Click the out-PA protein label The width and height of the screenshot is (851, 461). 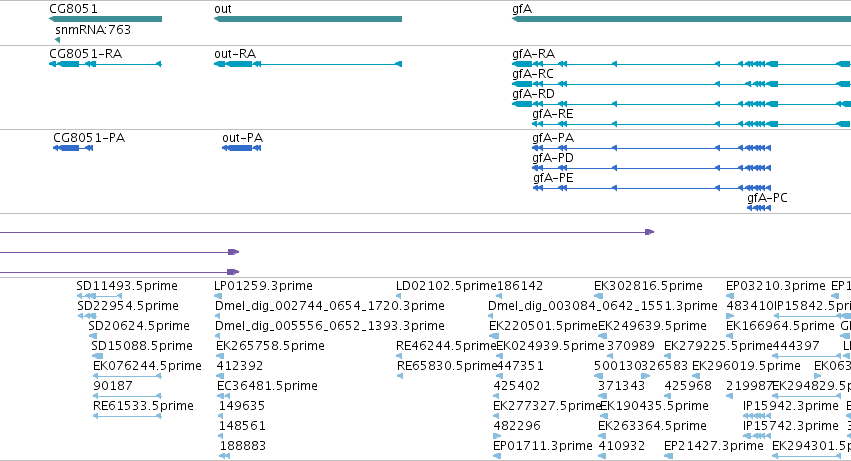coord(243,138)
